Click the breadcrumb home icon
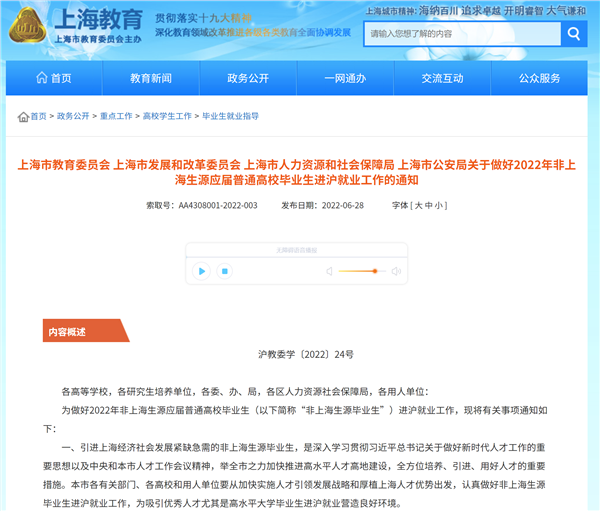600x511 pixels. [x=23, y=117]
